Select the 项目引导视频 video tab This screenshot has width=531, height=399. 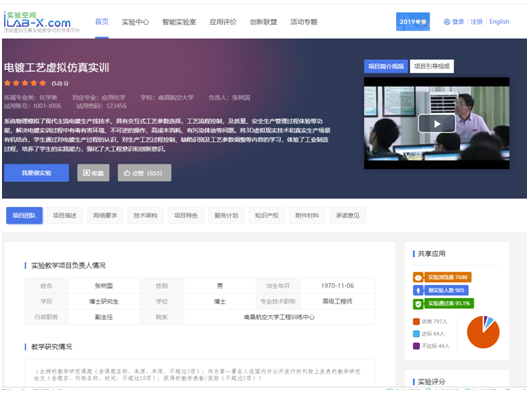pos(432,66)
